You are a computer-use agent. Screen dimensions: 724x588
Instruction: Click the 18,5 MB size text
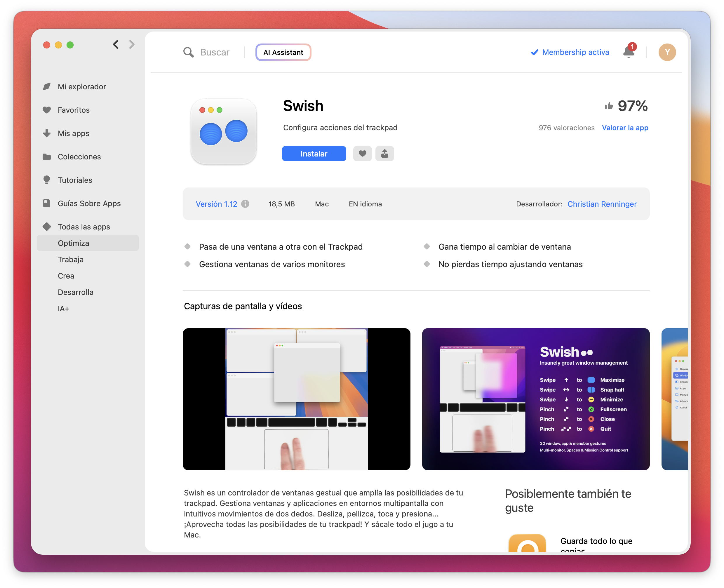click(281, 204)
